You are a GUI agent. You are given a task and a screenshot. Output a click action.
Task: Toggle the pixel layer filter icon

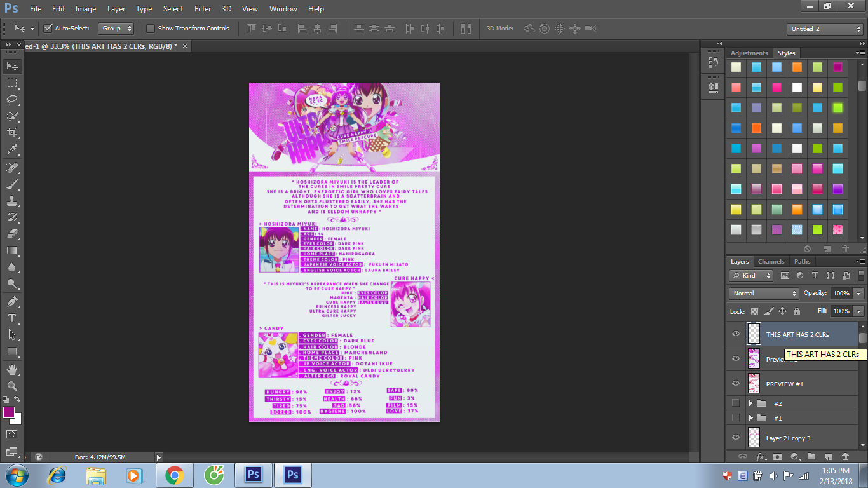point(785,276)
